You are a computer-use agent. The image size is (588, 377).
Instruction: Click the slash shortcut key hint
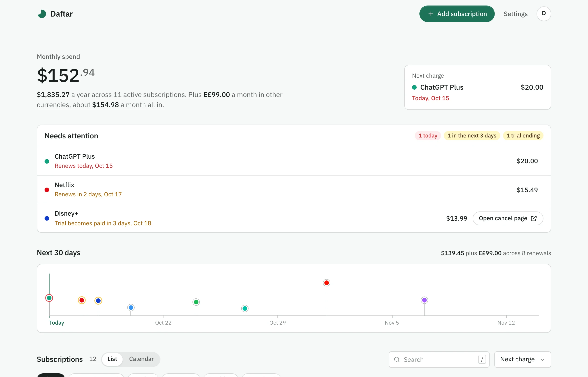pos(482,359)
